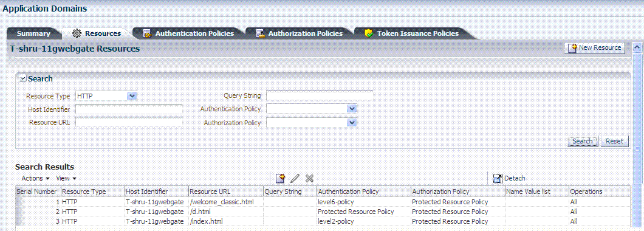Click the row selector for /index.html row
This screenshot has width=644, height=231.
point(18,221)
